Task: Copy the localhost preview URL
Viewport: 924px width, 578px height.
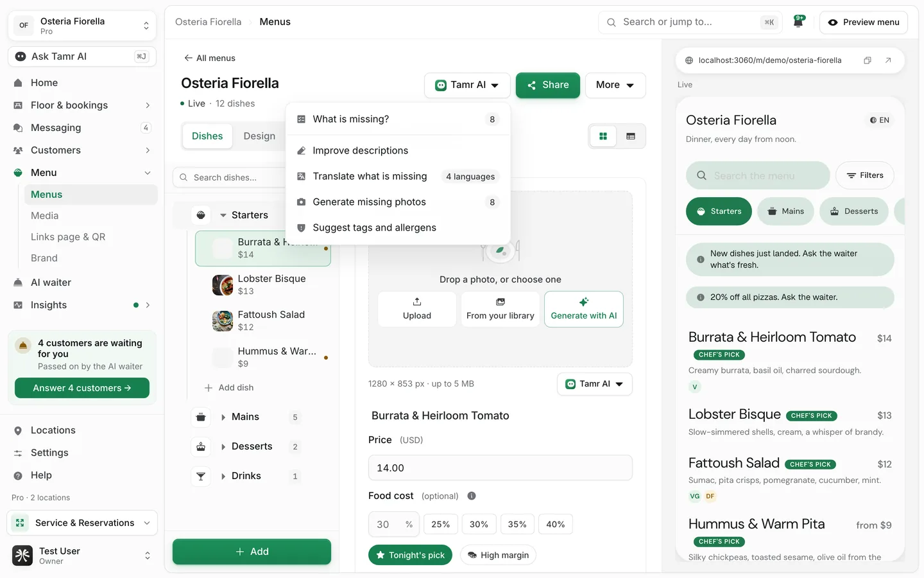Action: click(867, 60)
